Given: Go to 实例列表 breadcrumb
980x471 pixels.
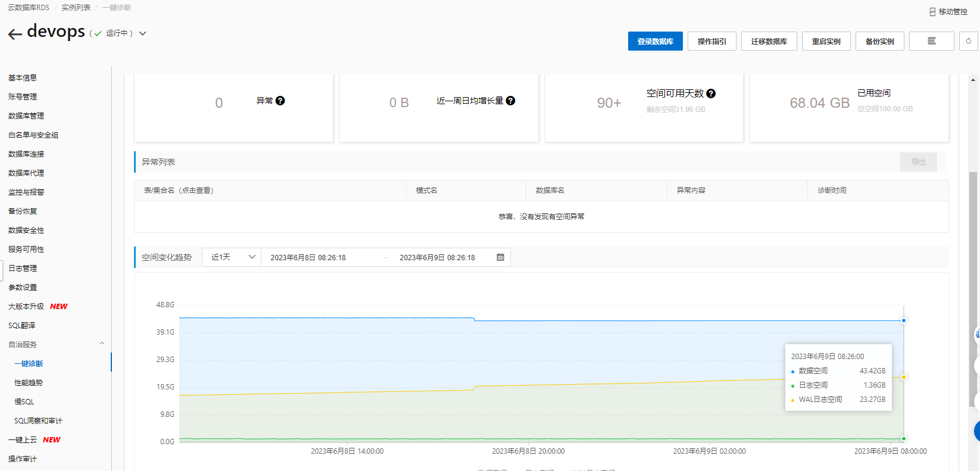Looking at the screenshot, I should point(76,8).
